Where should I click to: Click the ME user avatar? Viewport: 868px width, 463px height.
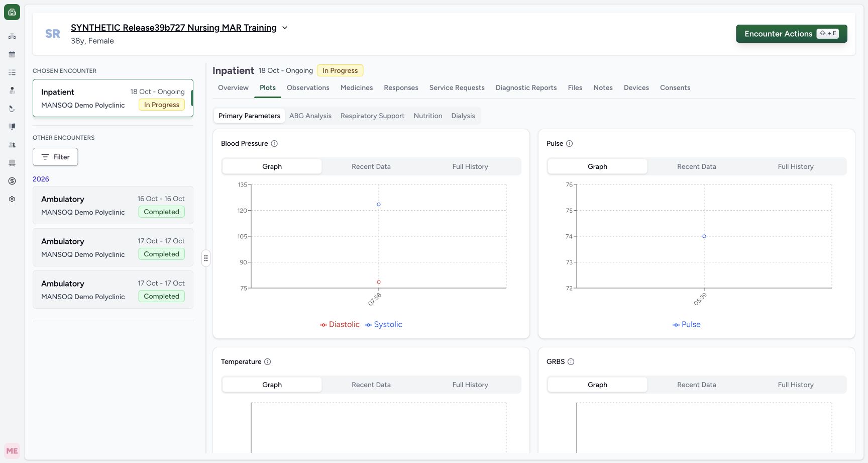click(x=12, y=451)
